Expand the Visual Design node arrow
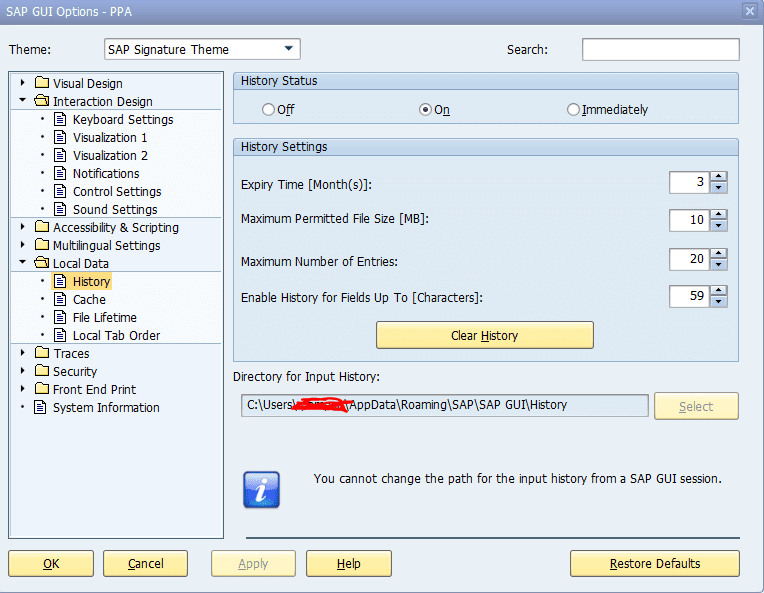 [x=22, y=83]
